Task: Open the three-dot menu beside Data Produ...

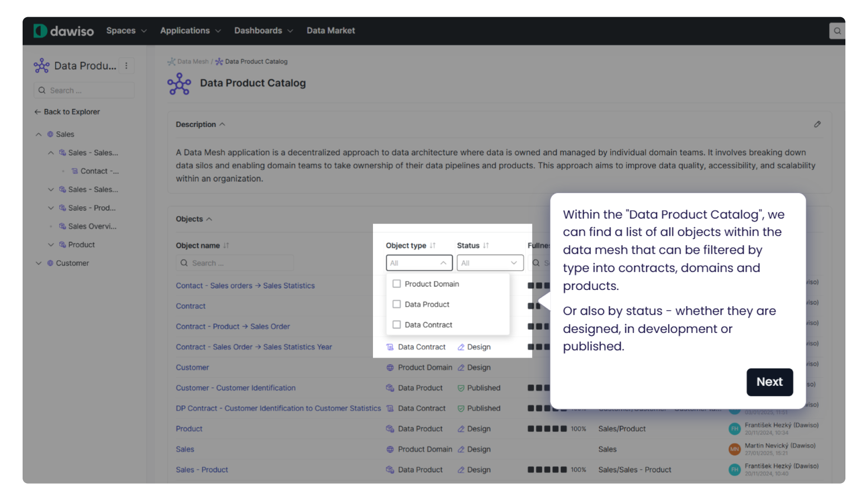Action: pos(126,65)
